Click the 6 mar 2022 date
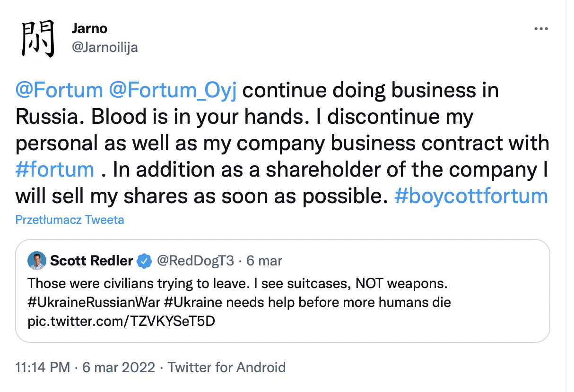Image resolution: width=574 pixels, height=392 pixels. (x=119, y=367)
